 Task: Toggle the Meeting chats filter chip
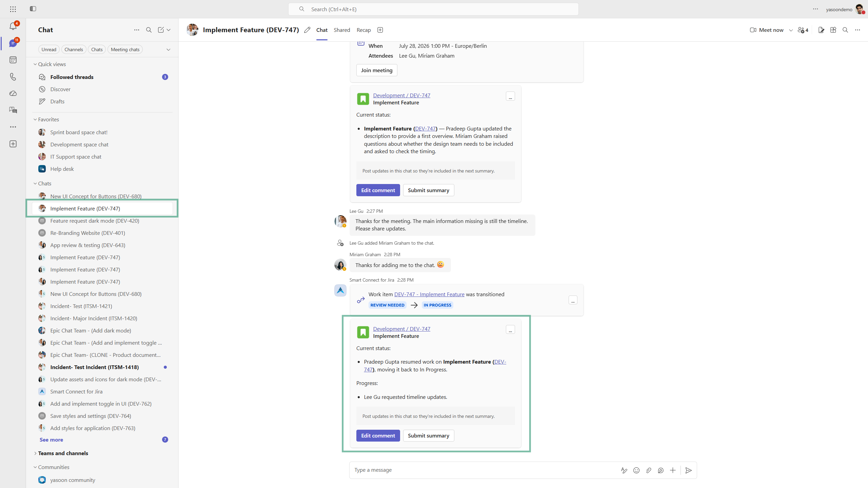coord(125,49)
